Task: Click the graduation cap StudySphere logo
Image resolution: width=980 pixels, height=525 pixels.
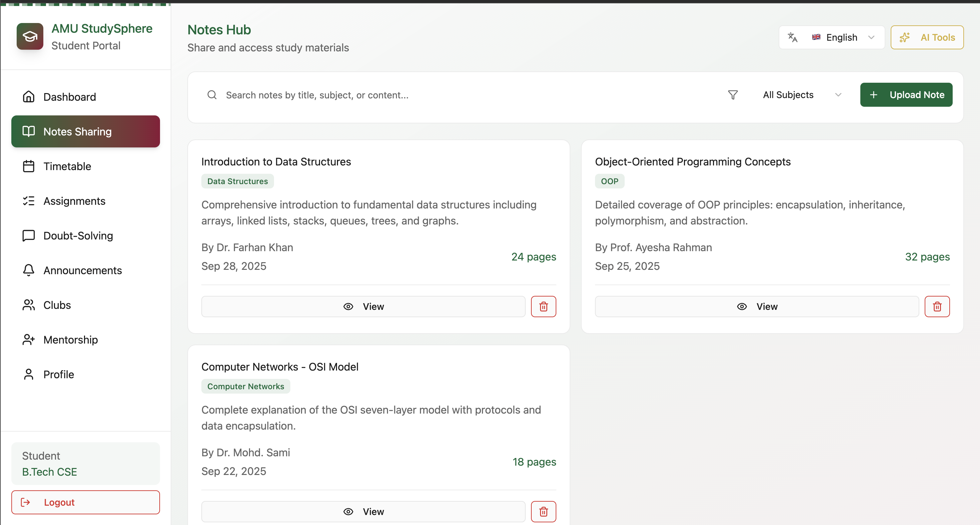Action: click(x=30, y=37)
